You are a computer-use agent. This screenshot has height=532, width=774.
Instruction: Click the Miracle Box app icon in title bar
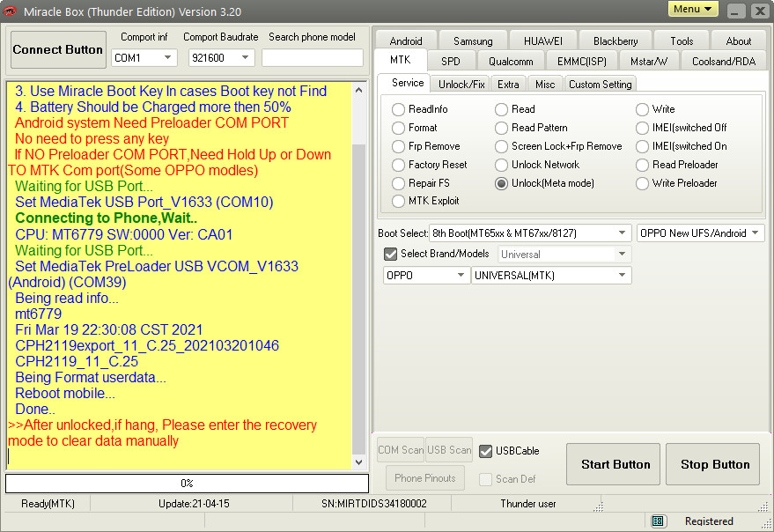click(11, 11)
